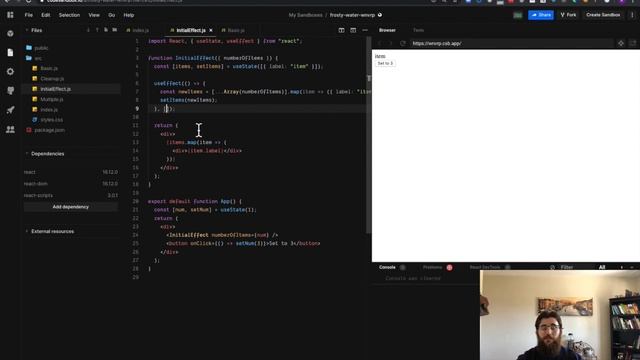
Task: Click the blue Share button
Action: tap(541, 15)
